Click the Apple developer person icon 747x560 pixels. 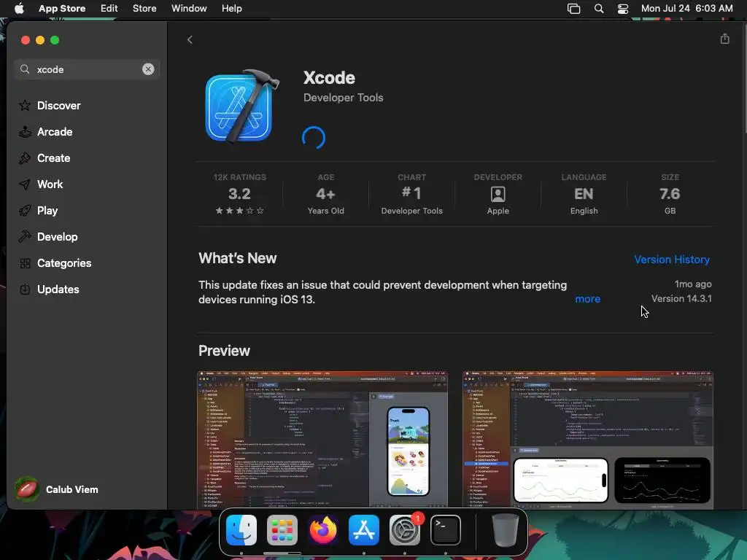498,194
